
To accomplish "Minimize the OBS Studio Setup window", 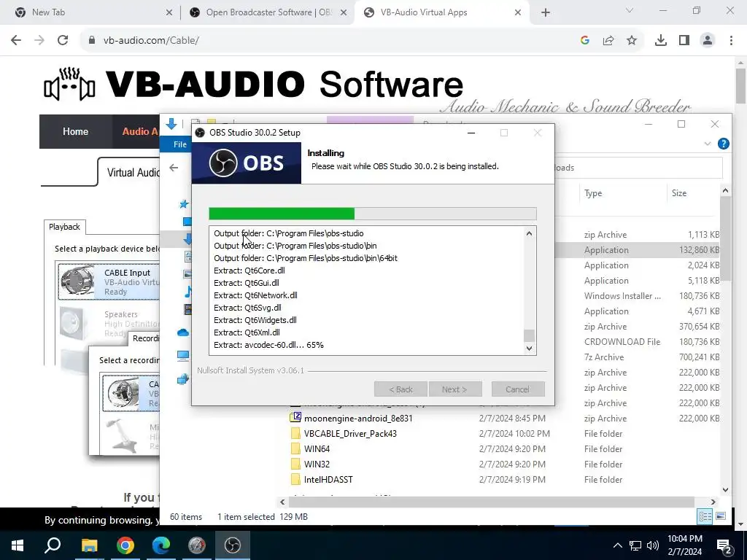I will coord(471,133).
